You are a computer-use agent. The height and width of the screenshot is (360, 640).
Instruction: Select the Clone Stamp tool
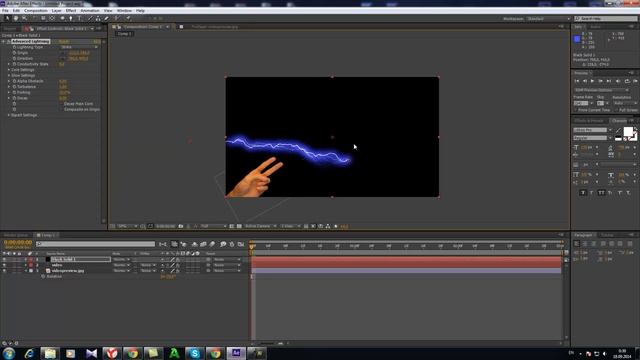pos(98,18)
